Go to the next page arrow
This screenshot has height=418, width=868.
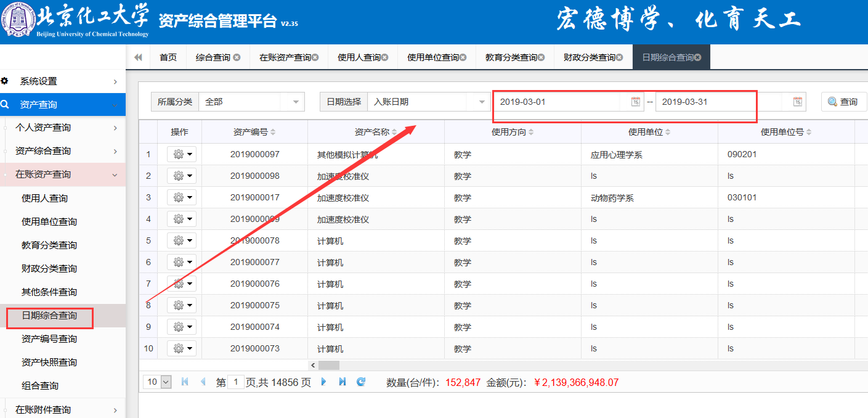point(323,382)
